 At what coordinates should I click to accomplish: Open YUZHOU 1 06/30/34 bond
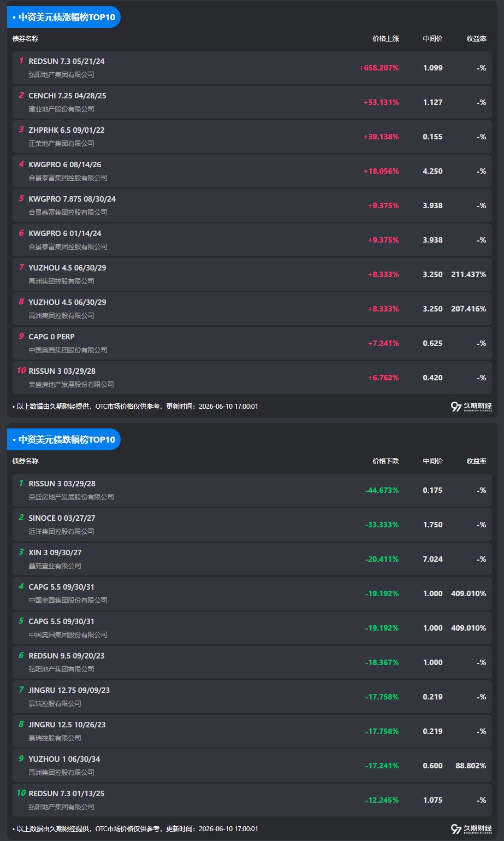tap(64, 759)
